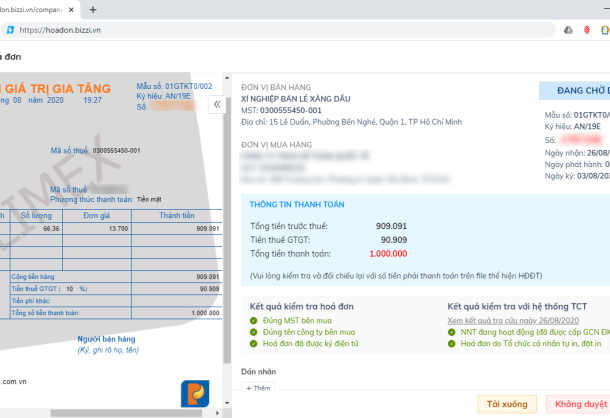Click the 'Tải xuống' download button
Image resolution: width=610 pixels, height=418 pixels.
point(506,404)
